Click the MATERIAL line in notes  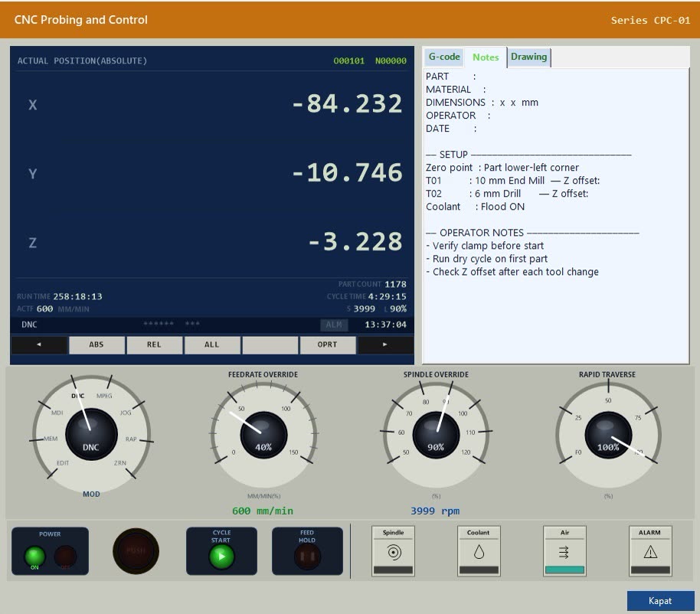click(x=456, y=90)
